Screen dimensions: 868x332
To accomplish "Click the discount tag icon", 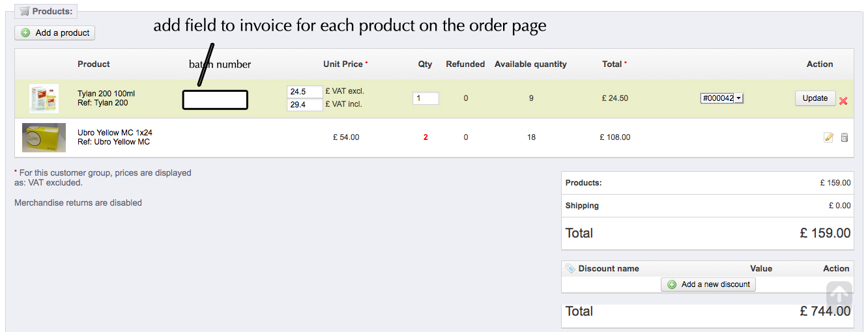I will [x=570, y=268].
